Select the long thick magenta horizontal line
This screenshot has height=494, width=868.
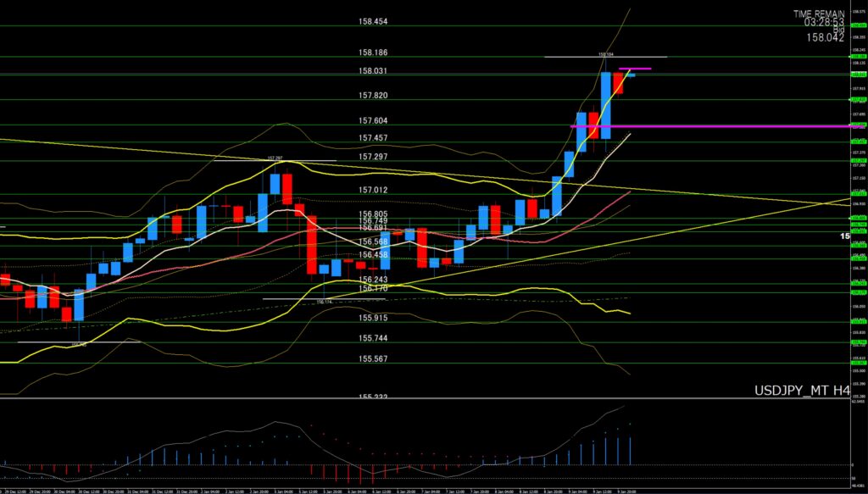click(x=721, y=126)
